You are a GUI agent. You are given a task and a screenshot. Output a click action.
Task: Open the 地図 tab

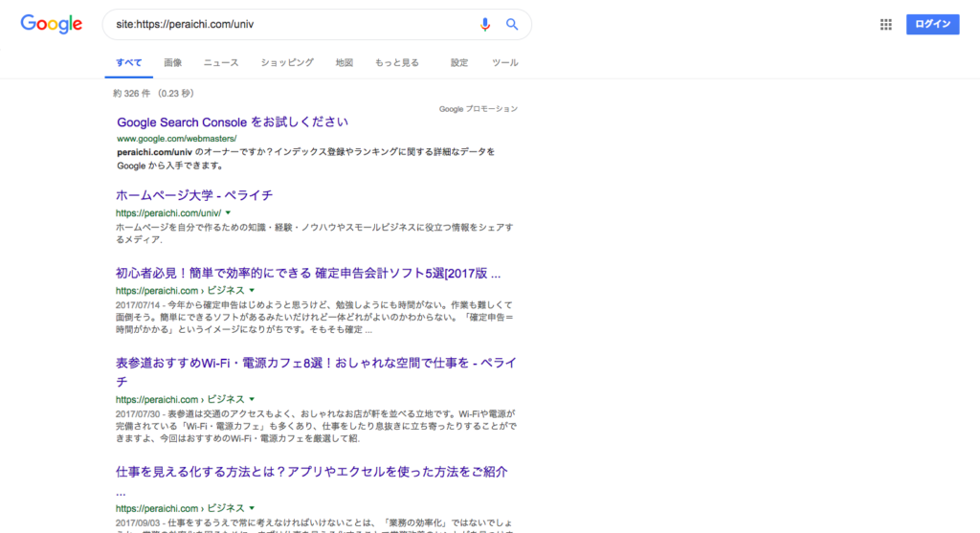(345, 63)
